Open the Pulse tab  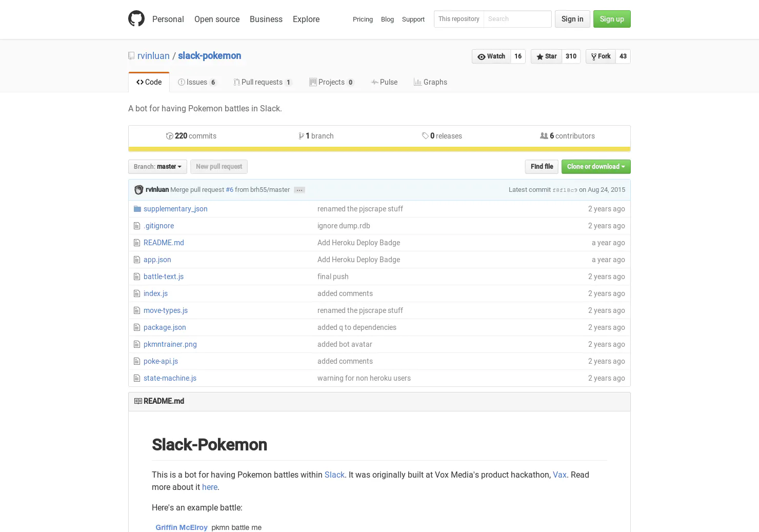click(384, 82)
